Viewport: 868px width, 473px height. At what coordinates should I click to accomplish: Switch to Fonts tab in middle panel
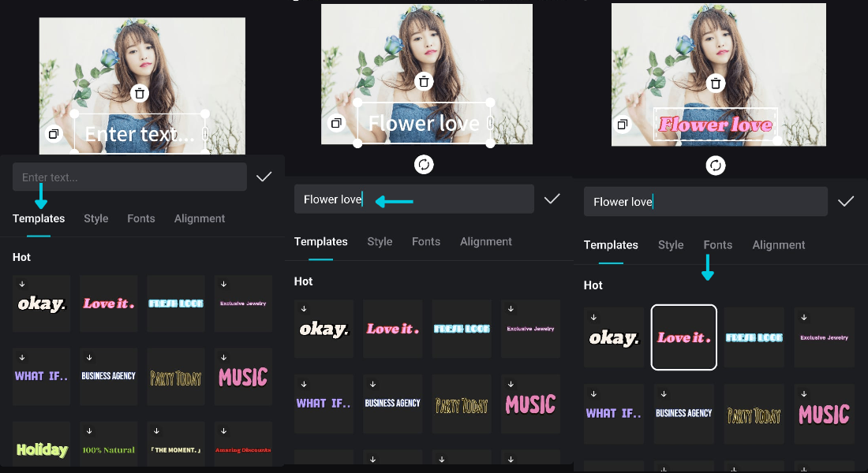426,242
